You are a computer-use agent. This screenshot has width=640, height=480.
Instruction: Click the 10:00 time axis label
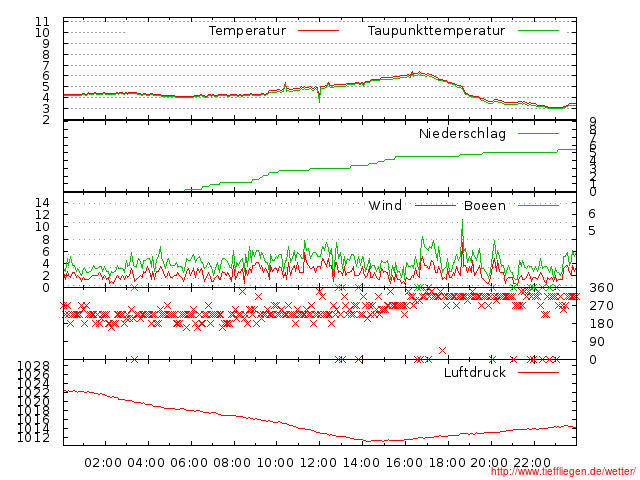[275, 463]
